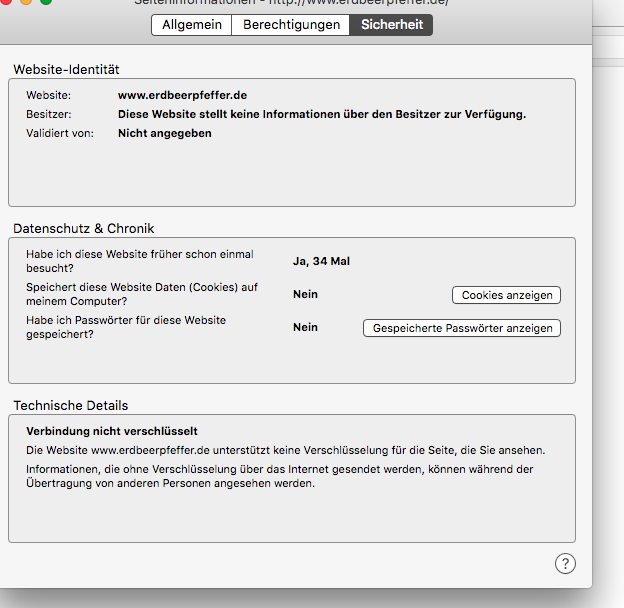The height and width of the screenshot is (608, 624).
Task: Click the 'Validiert von:' label
Action: [x=60, y=133]
